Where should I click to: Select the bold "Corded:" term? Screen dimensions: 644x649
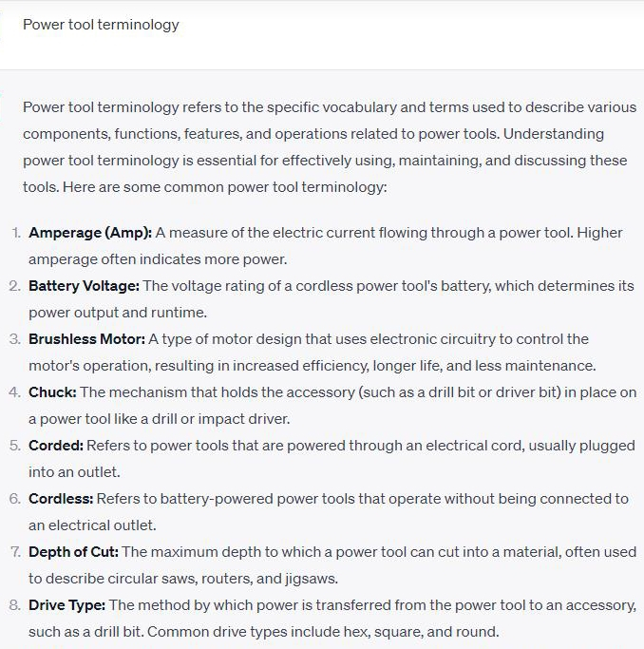pyautogui.click(x=56, y=445)
